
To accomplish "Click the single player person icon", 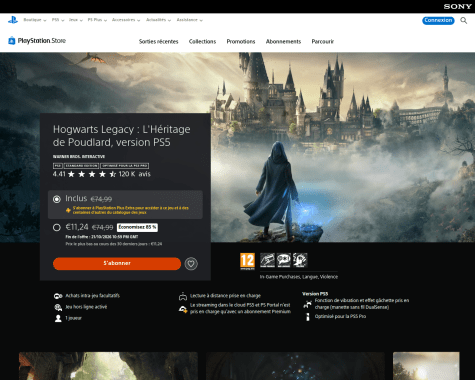I will [x=58, y=318].
